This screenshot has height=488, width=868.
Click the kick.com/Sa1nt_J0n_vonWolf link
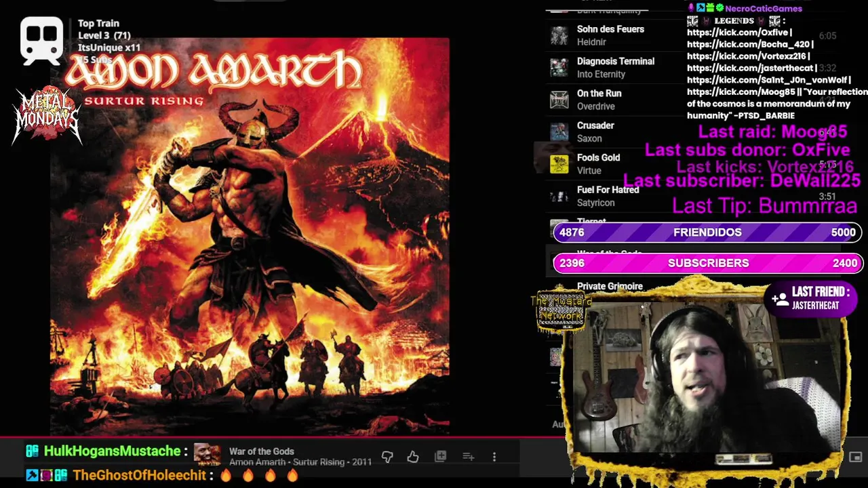[766, 80]
